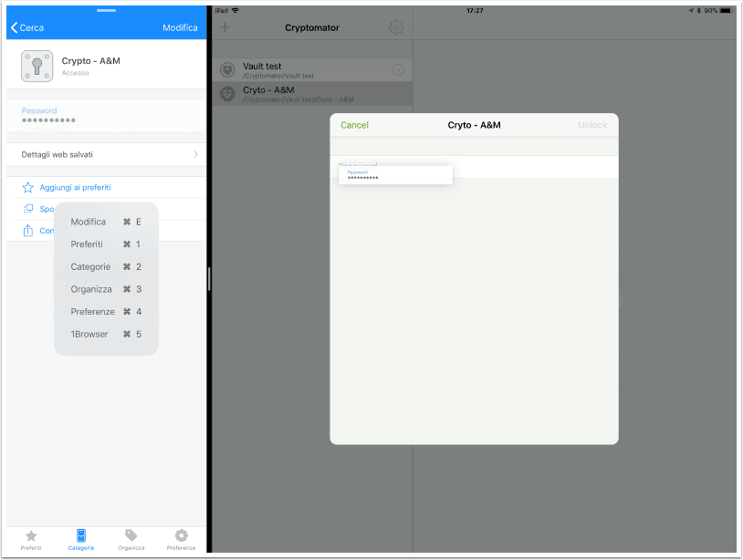This screenshot has width=743, height=560.
Task: Add a new vault in Cryptomator
Action: [225, 27]
